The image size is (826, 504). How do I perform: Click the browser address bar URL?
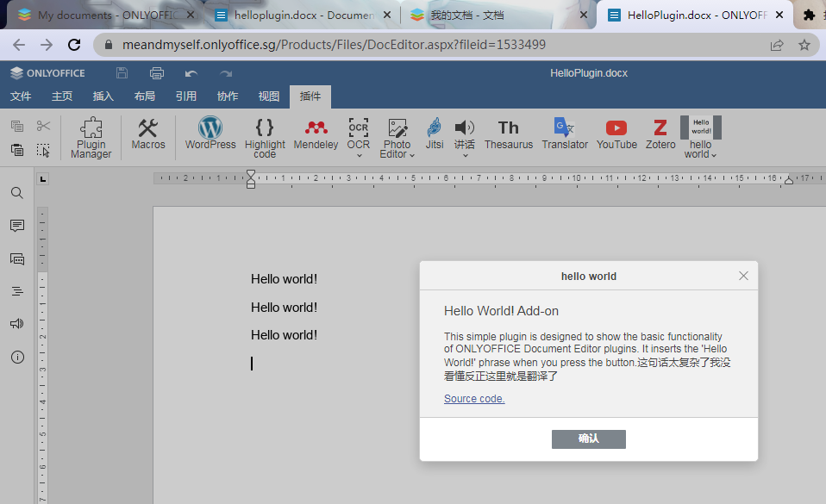[334, 45]
